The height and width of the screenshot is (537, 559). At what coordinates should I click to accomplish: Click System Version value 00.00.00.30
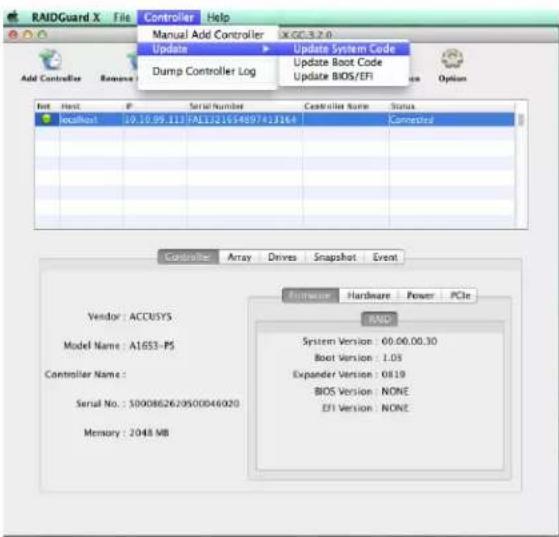tap(409, 341)
